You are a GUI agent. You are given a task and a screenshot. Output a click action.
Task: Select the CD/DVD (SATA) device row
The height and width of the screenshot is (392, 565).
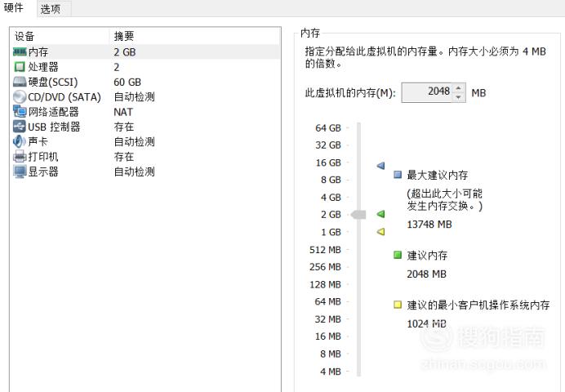(146, 97)
